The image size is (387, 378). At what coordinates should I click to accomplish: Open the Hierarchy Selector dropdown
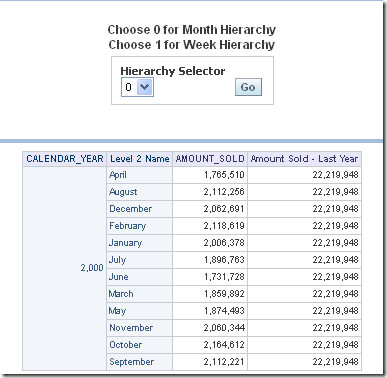click(x=137, y=87)
